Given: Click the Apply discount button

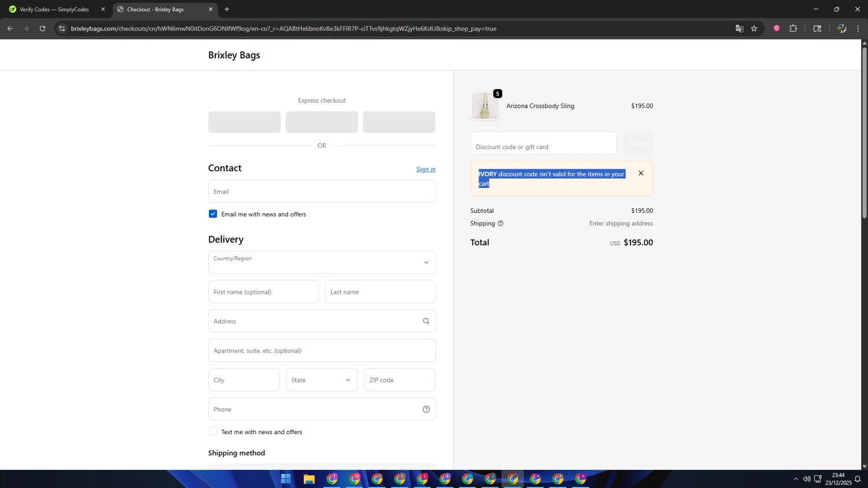Looking at the screenshot, I should [x=638, y=143].
